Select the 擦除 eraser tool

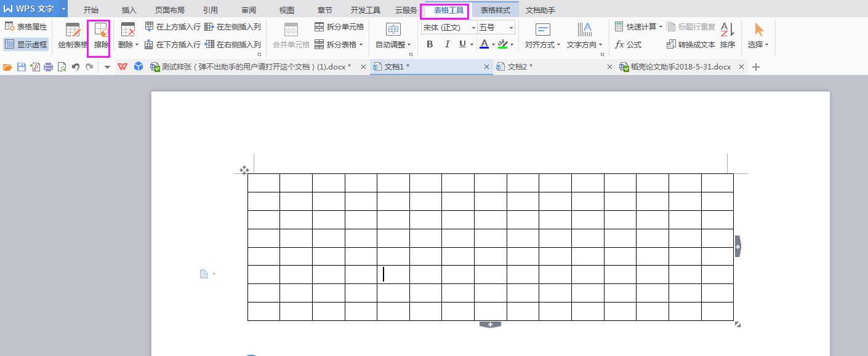(x=101, y=36)
